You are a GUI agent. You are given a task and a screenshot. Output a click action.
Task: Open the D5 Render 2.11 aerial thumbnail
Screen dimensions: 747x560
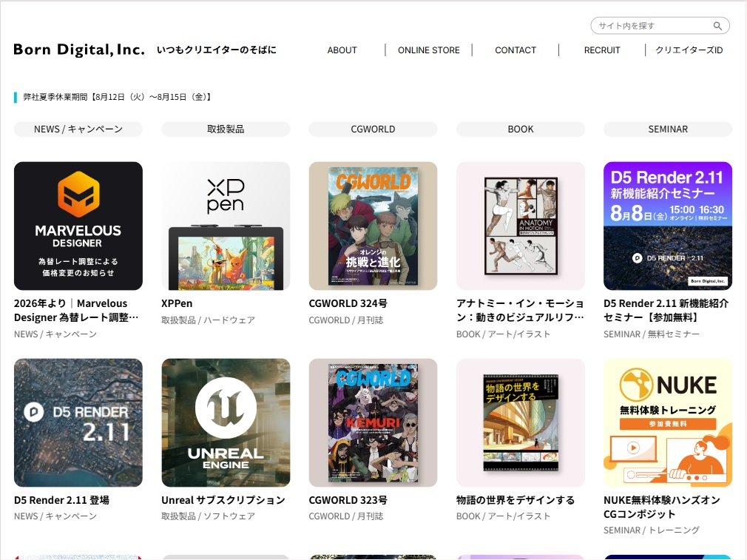(78, 422)
